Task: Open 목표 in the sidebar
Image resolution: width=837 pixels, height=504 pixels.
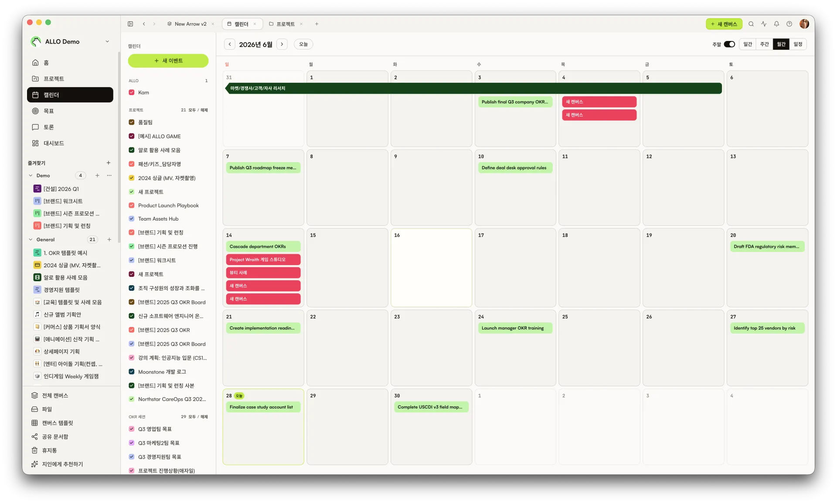Action: 70,111
